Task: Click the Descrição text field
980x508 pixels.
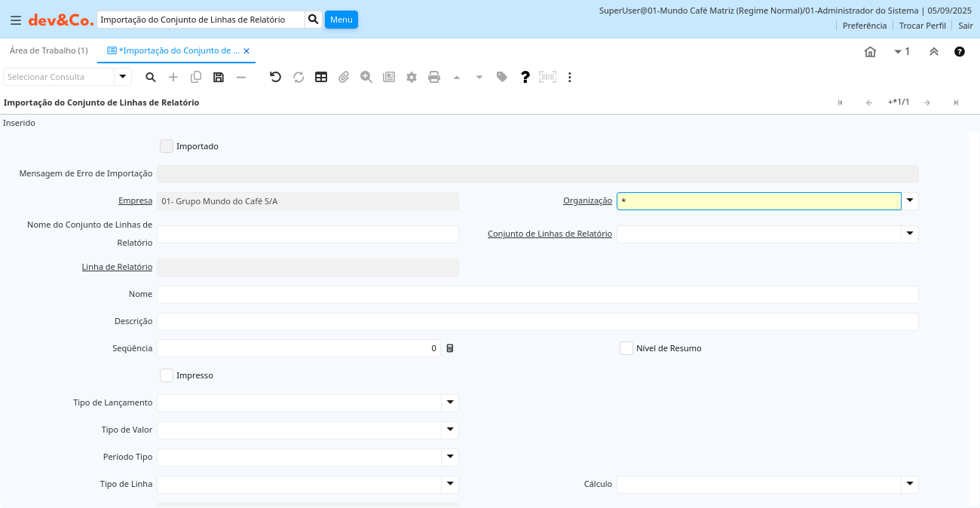Action: 537,322
